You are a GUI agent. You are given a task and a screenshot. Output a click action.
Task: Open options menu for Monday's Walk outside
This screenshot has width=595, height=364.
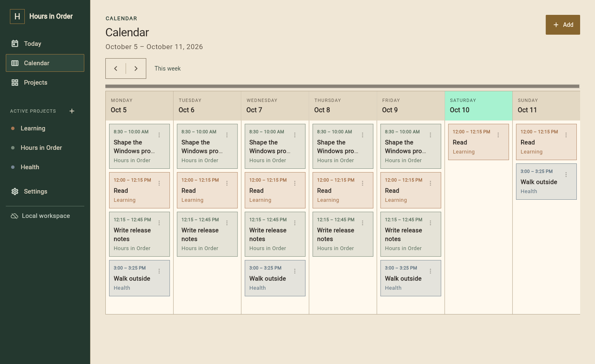pyautogui.click(x=159, y=271)
